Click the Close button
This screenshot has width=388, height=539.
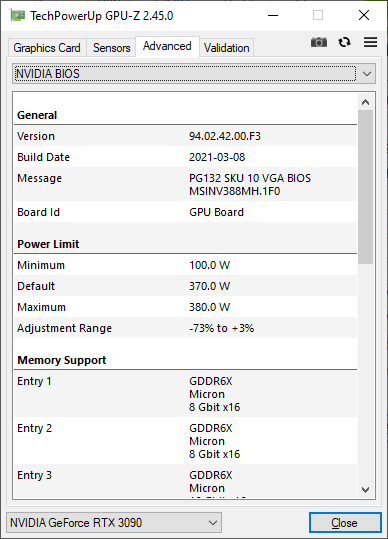[345, 523]
